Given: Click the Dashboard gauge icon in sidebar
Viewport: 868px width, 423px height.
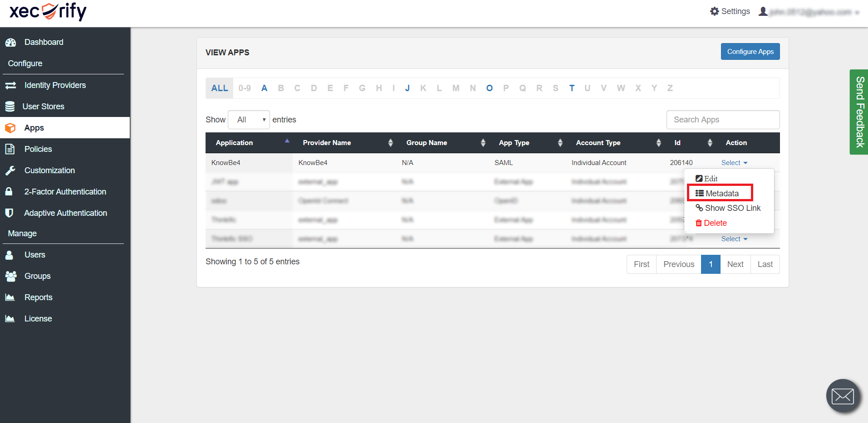Looking at the screenshot, I should pyautogui.click(x=11, y=43).
